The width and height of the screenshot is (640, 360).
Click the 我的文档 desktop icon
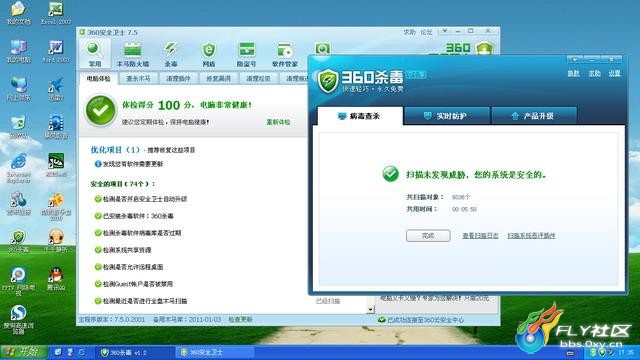click(x=18, y=13)
